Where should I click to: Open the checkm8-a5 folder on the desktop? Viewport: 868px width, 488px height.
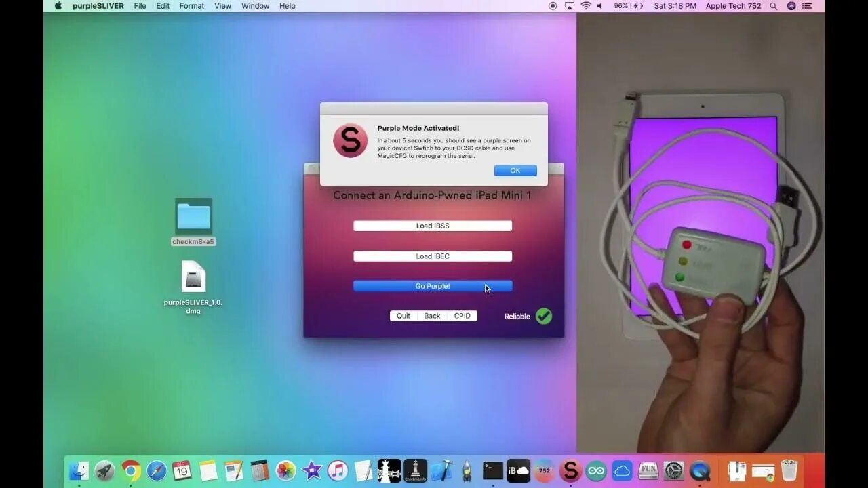193,217
